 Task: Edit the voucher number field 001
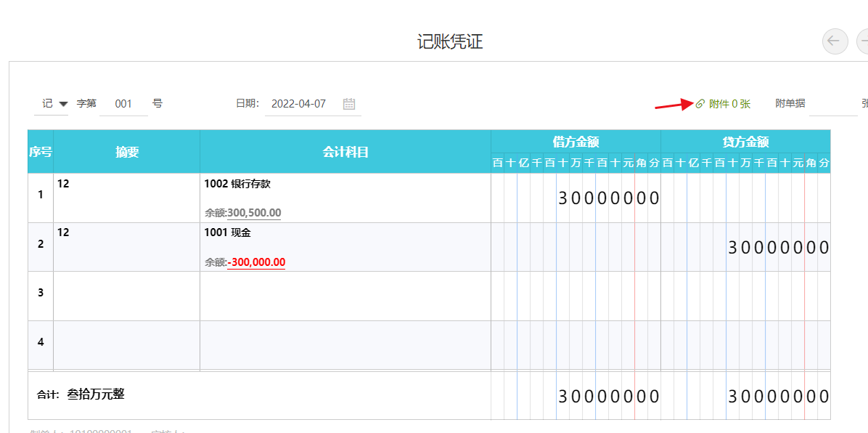click(x=124, y=104)
